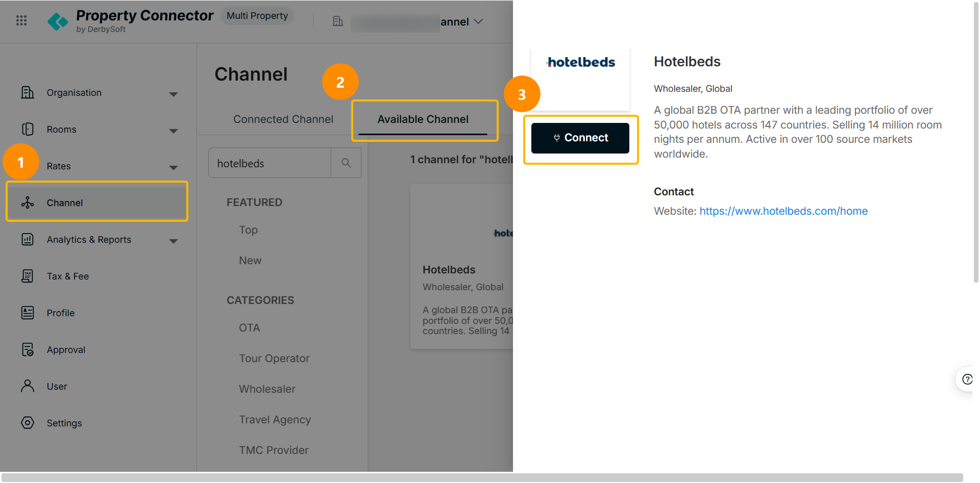
Task: Switch to the Available Channel tab
Action: (x=423, y=119)
